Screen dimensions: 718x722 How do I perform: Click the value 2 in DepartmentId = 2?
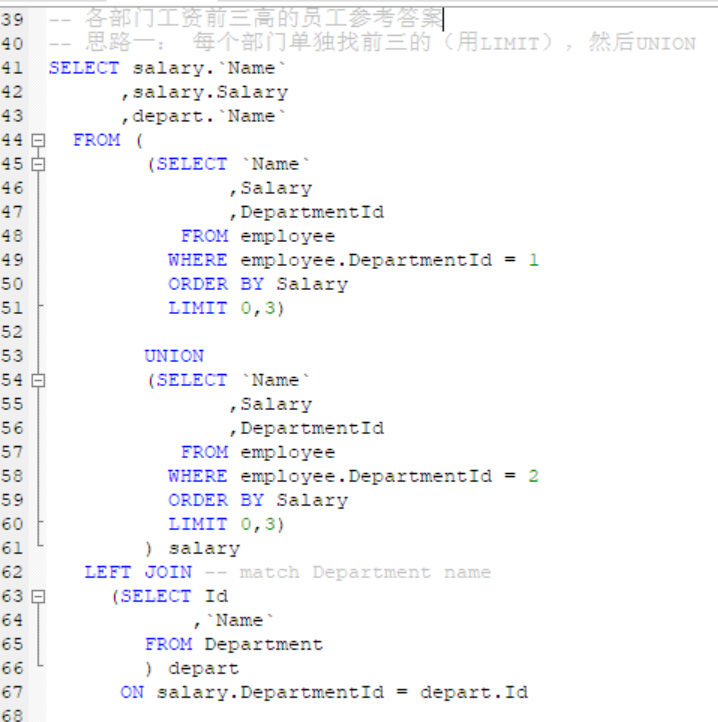click(x=533, y=476)
